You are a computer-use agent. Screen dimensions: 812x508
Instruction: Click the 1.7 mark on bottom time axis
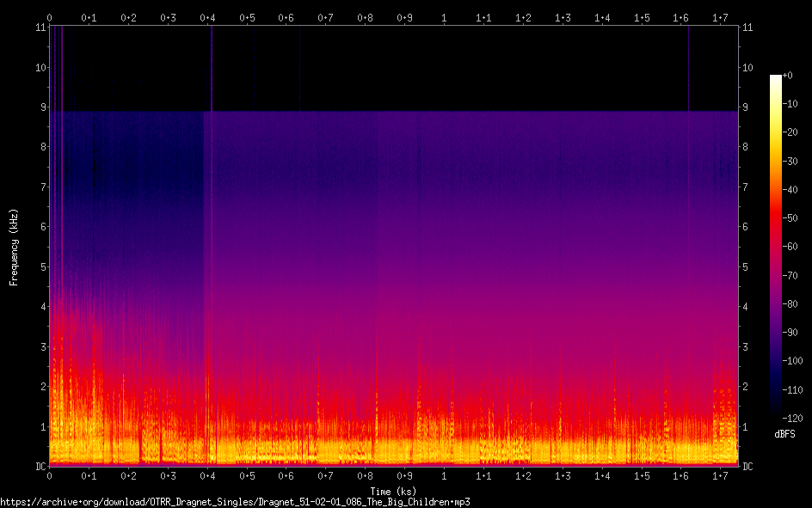(x=720, y=476)
